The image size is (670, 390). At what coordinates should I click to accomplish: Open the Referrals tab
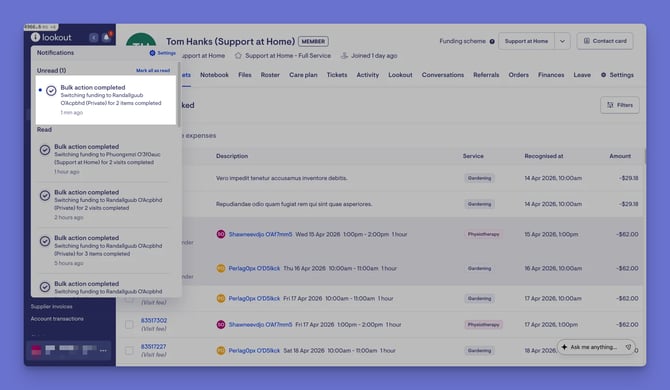tap(486, 75)
